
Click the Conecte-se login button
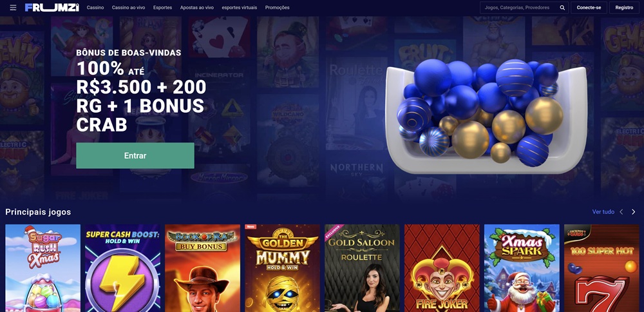(x=589, y=7)
